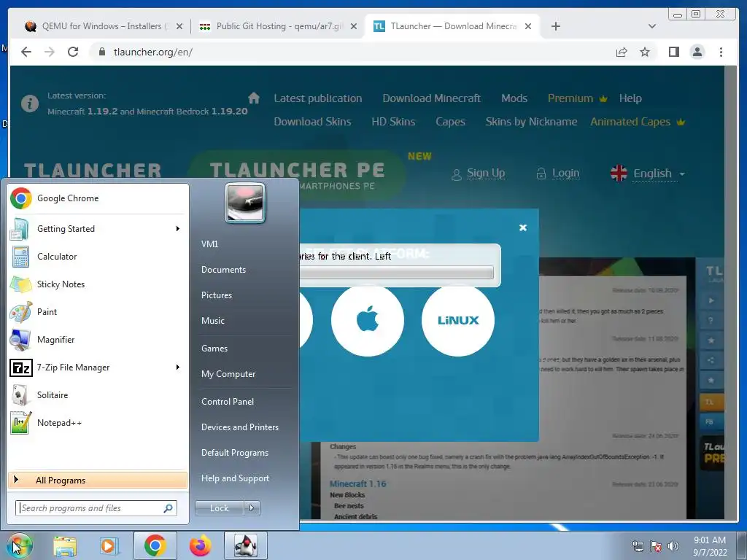The width and height of the screenshot is (747, 560).
Task: Open shutdown options arrow beside Lock
Action: click(x=252, y=508)
